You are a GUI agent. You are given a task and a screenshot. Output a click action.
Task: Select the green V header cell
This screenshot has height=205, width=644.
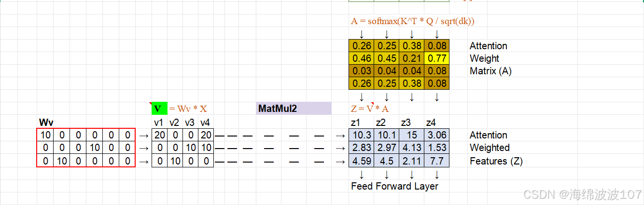159,109
